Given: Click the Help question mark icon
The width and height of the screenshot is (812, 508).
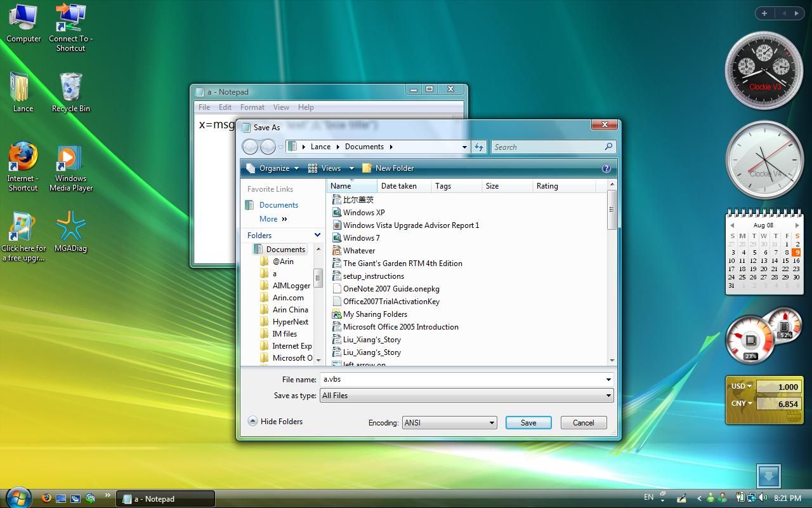Looking at the screenshot, I should [606, 168].
